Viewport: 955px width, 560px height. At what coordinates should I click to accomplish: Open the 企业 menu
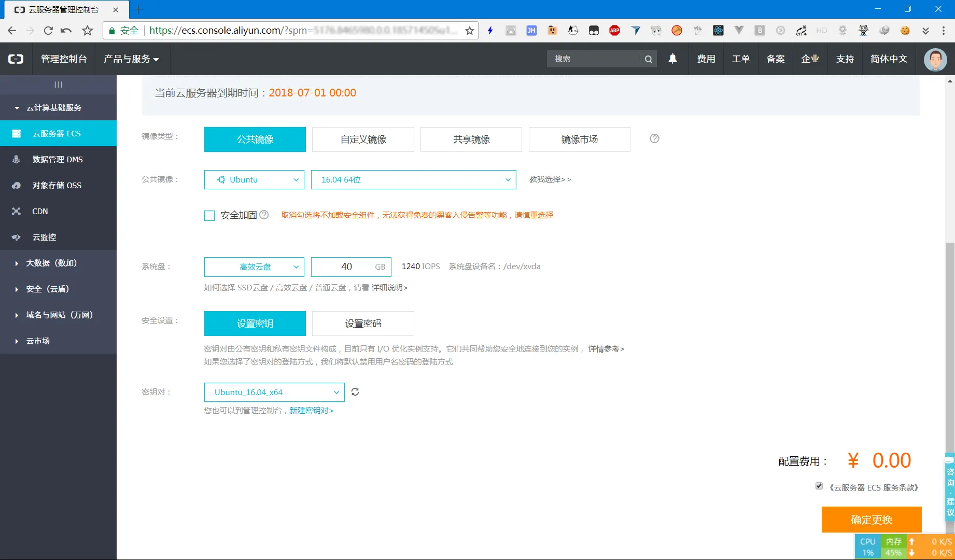[x=810, y=59]
